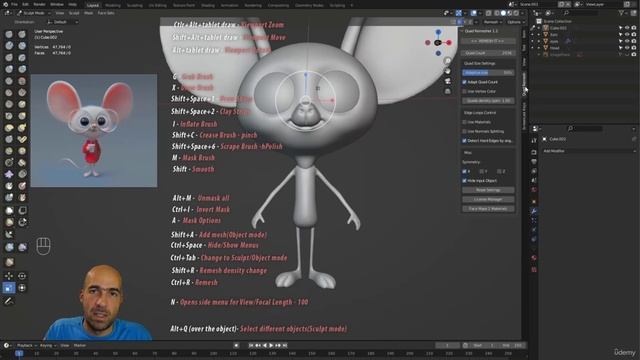640x360 pixels.
Task: Toggle the Symmetry X checkbox
Action: pos(464,171)
